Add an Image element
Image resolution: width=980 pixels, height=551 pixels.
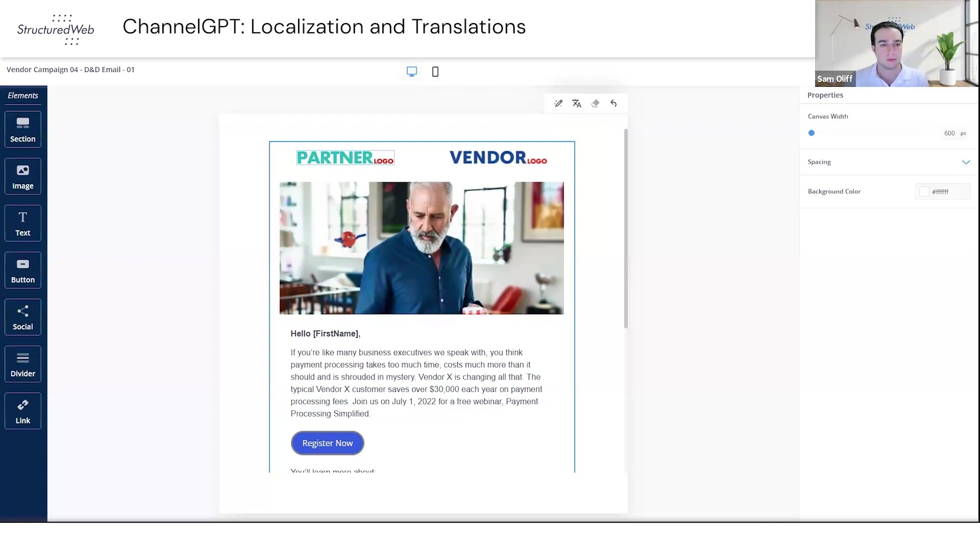(23, 177)
